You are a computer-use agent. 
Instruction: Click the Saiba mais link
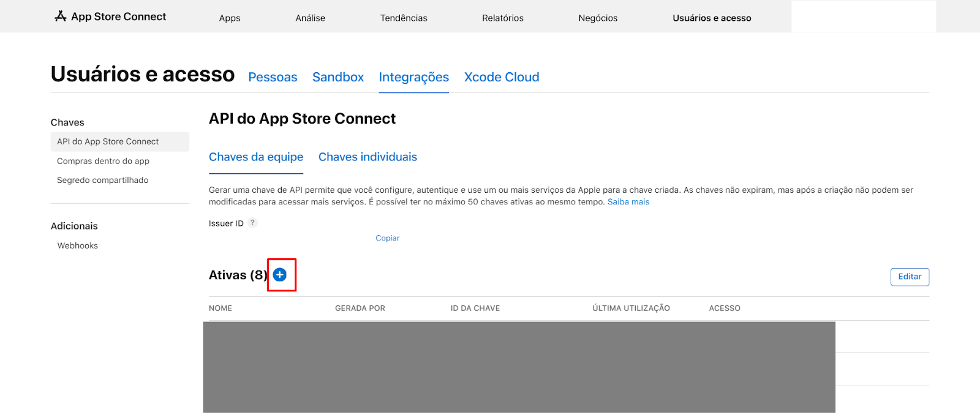pos(628,201)
